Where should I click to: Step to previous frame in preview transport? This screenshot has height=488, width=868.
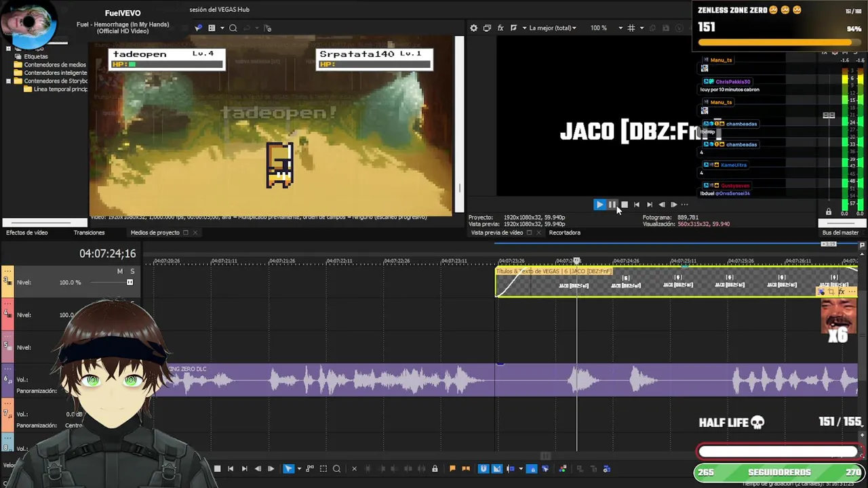662,204
